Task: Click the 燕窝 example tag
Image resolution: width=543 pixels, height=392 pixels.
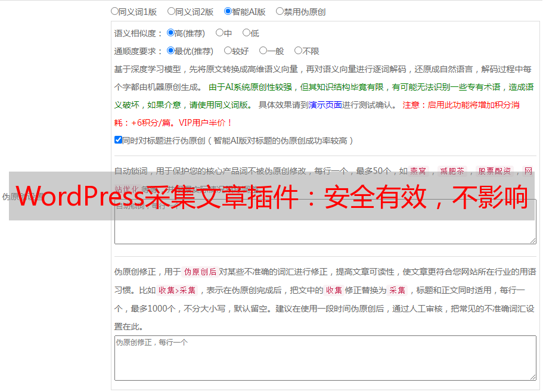Action: (418, 171)
